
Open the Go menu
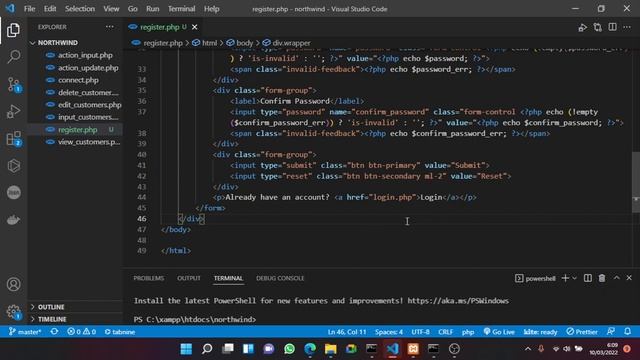click(132, 9)
